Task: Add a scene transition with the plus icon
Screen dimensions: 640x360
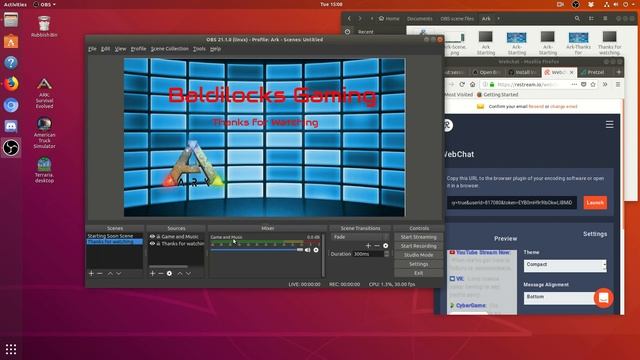Action: click(368, 246)
